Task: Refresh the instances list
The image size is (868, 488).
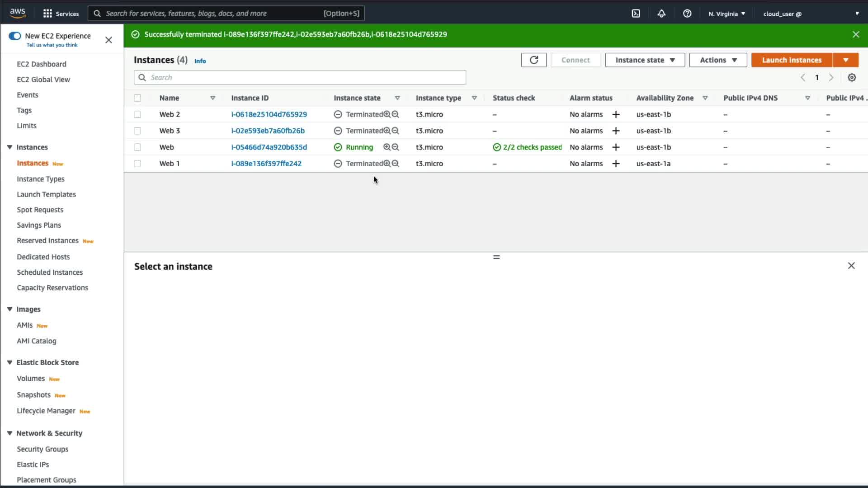Action: click(533, 60)
